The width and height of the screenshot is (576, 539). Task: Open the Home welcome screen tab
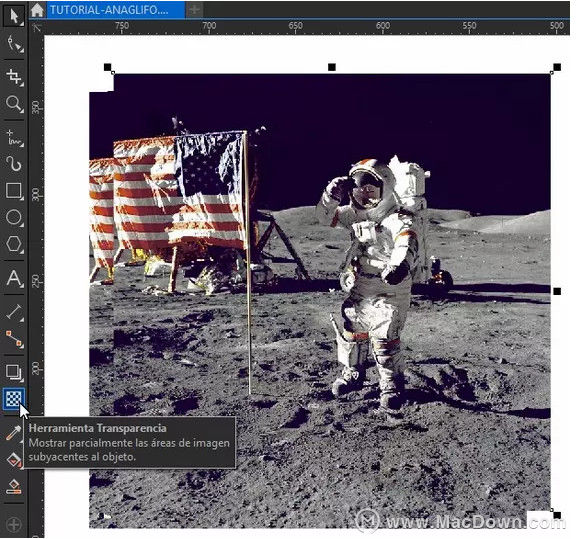click(37, 10)
